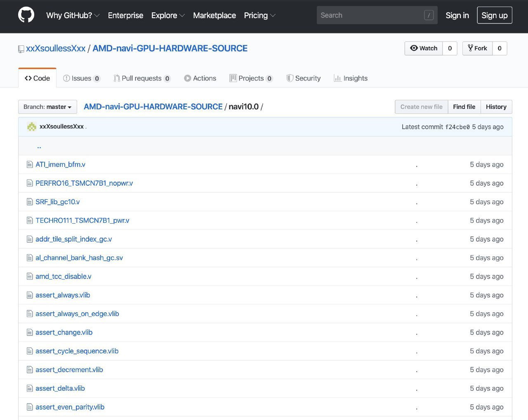
Task: Click the GitHub octocat logo
Action: 26,15
